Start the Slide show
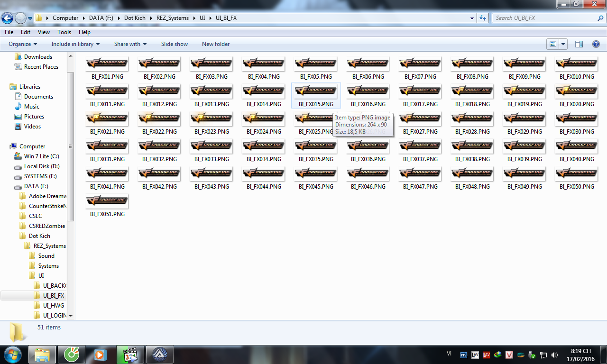Screen dimensions: 607x364 click(175, 44)
